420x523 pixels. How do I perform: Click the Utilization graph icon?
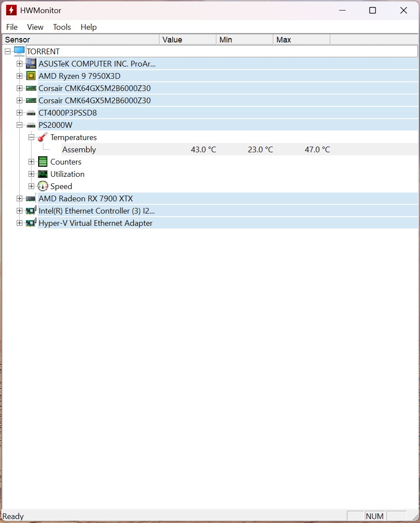pyautogui.click(x=42, y=174)
